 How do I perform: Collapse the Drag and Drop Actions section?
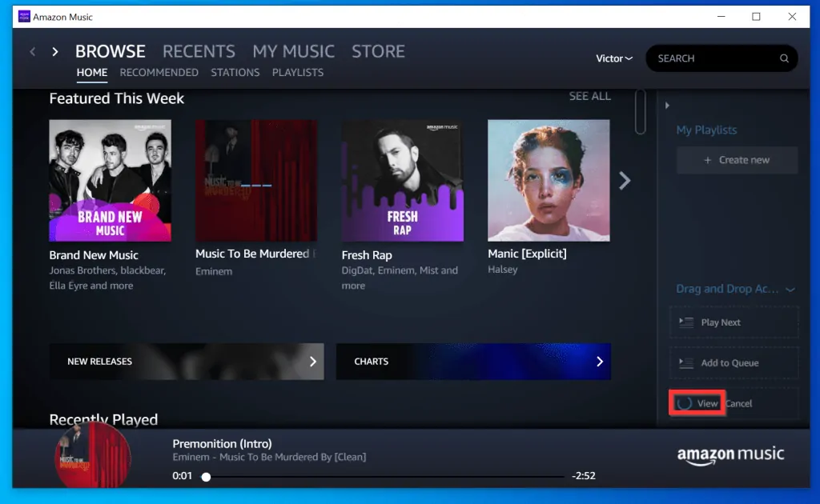coord(790,290)
